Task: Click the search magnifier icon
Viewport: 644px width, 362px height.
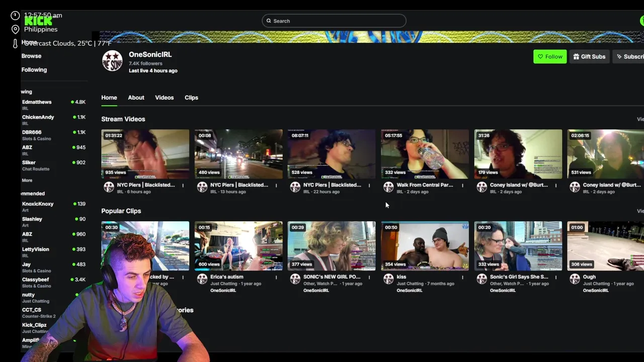Action: [269, 21]
